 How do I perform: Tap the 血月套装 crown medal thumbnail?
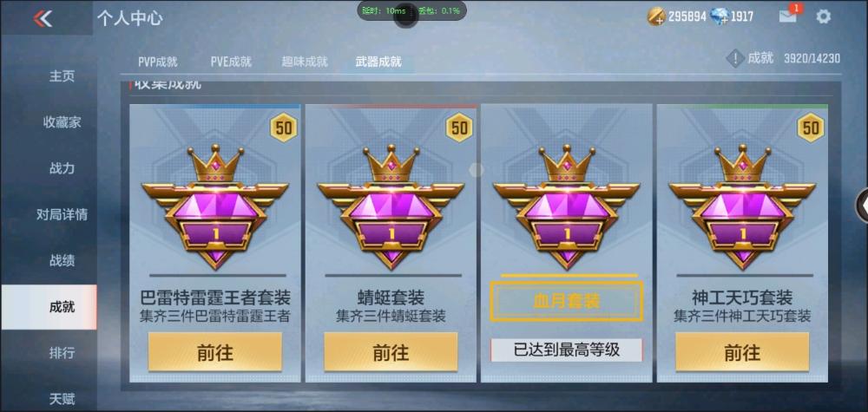(x=567, y=206)
